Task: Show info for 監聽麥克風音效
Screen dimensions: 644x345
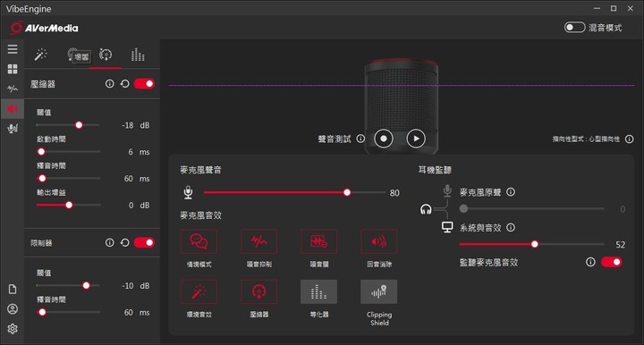Action: (x=590, y=262)
